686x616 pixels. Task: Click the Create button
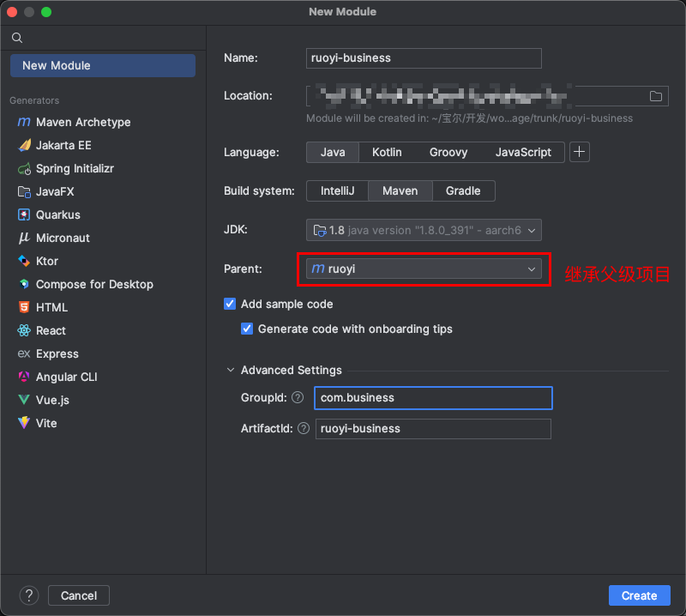(x=639, y=595)
